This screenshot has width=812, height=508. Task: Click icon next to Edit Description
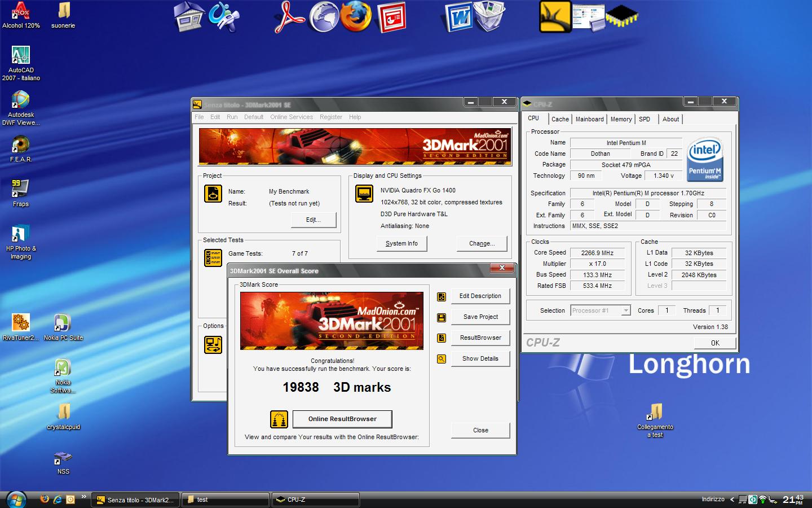point(442,296)
